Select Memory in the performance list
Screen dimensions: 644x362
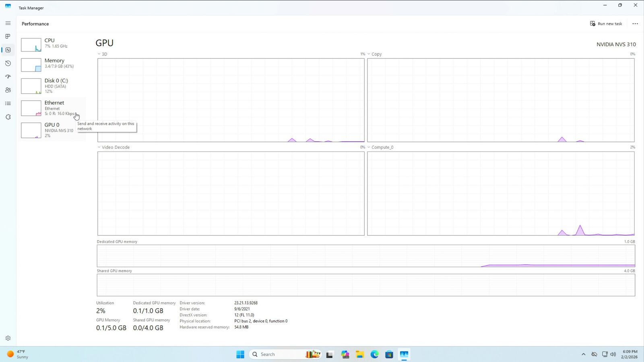tap(52, 64)
